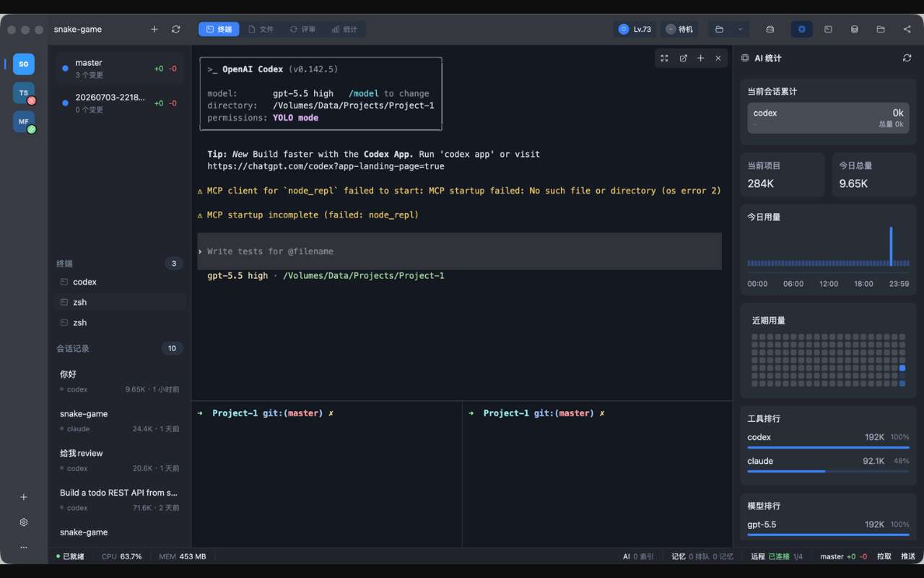The height and width of the screenshot is (578, 924).
Task: Click the add project plus in left rail
Action: click(x=24, y=497)
